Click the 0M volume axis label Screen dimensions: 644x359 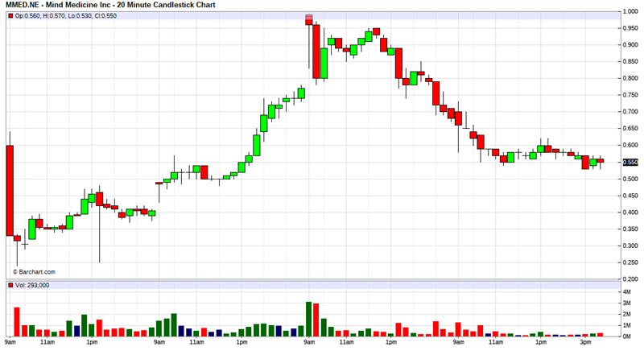click(627, 336)
